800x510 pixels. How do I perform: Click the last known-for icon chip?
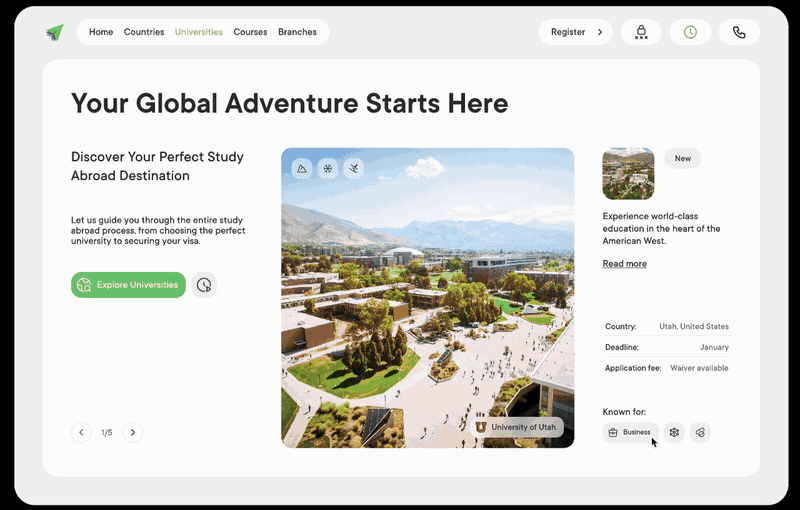(700, 432)
